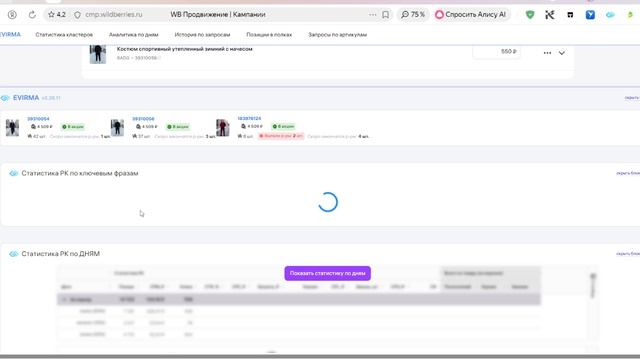The image size is (640, 360).
Task: Click the 4.2 site rating star
Action: click(56, 15)
